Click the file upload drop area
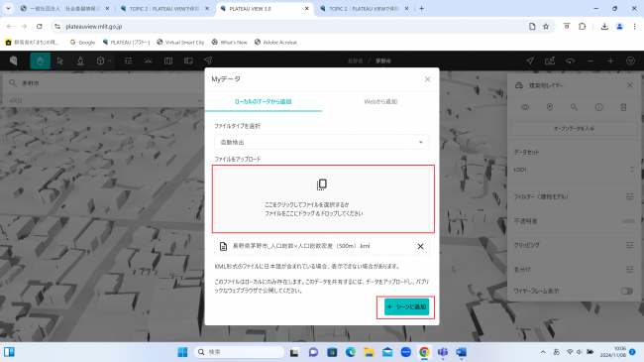 (322, 199)
